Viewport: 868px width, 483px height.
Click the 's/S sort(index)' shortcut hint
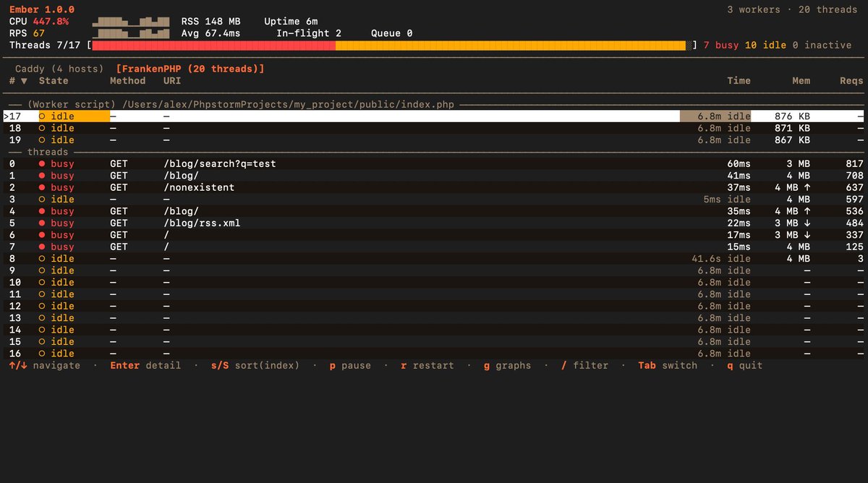pos(255,365)
